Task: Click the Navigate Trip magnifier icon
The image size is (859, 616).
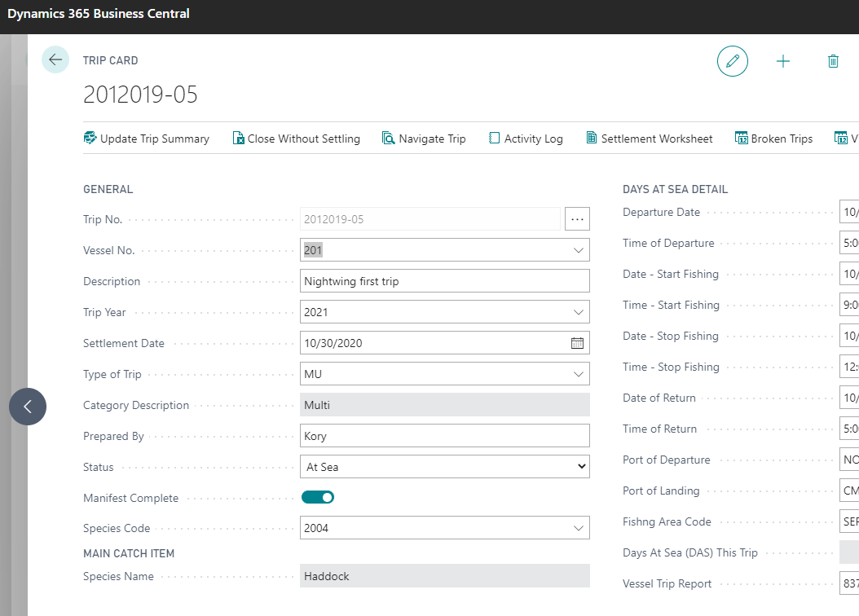Action: pyautogui.click(x=388, y=138)
